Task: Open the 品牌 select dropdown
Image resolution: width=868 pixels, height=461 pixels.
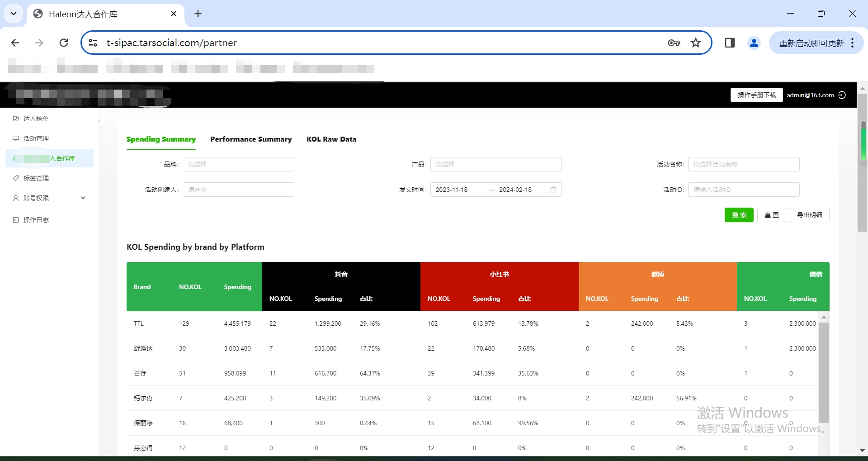Action: coord(238,164)
